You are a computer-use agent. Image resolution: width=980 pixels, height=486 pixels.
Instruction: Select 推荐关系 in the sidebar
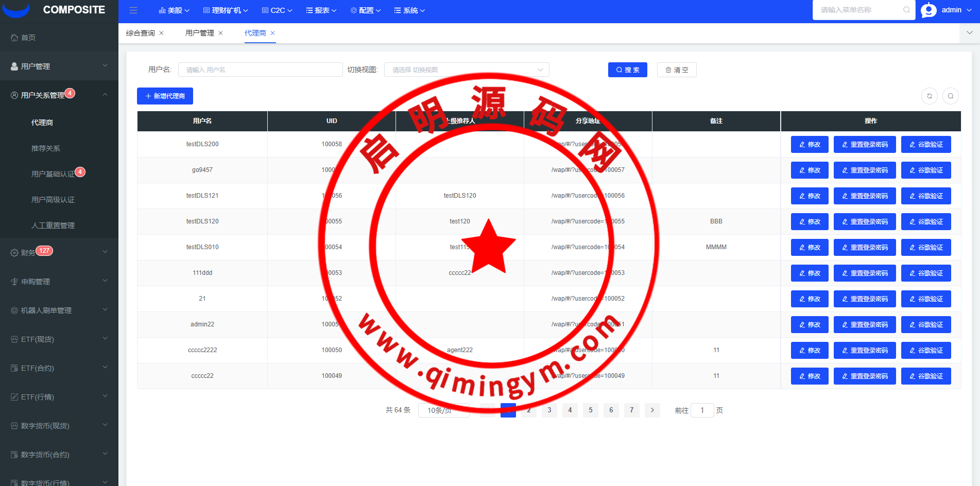coord(46,148)
